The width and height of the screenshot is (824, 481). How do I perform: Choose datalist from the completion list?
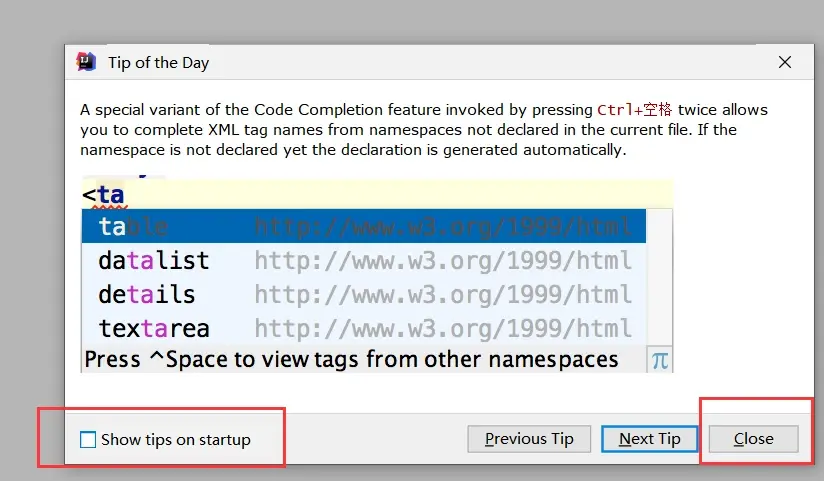[364, 260]
